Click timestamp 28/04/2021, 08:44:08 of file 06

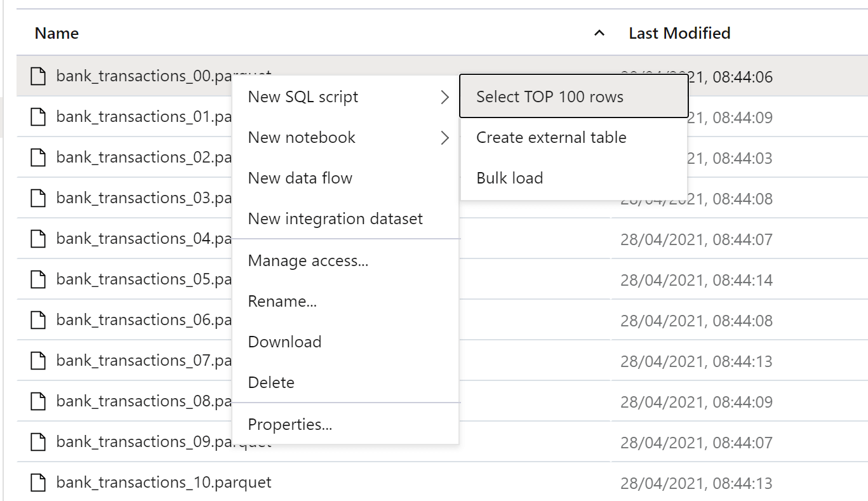(x=697, y=321)
